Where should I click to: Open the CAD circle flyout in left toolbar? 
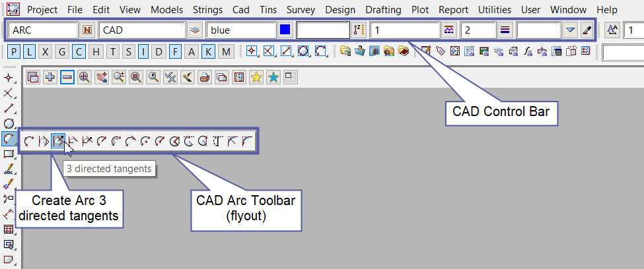pyautogui.click(x=9, y=123)
